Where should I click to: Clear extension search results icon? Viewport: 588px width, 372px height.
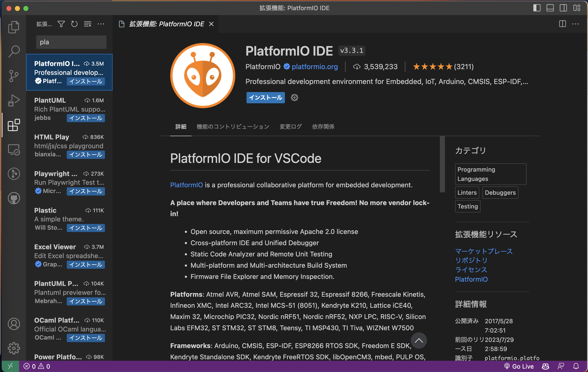[87, 24]
